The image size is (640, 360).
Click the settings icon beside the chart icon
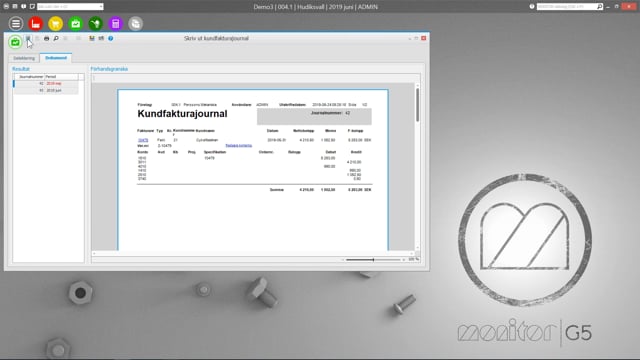(x=101, y=38)
